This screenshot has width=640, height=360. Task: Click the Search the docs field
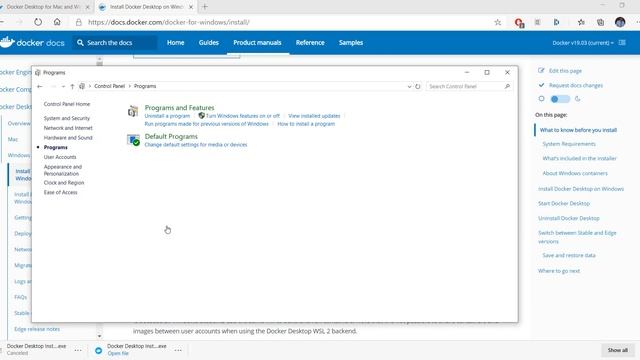point(115,42)
